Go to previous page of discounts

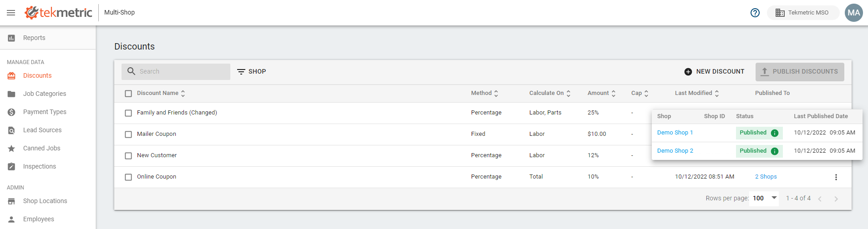820,199
